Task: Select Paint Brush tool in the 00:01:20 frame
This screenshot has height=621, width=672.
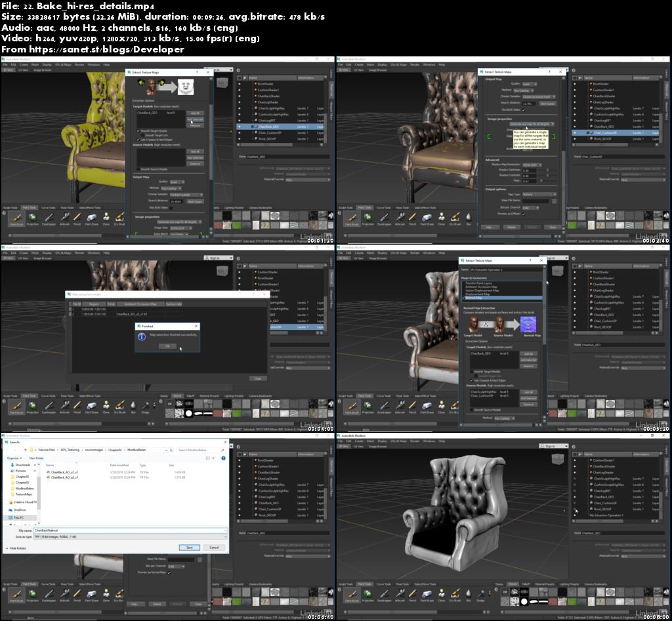Action: [16, 218]
